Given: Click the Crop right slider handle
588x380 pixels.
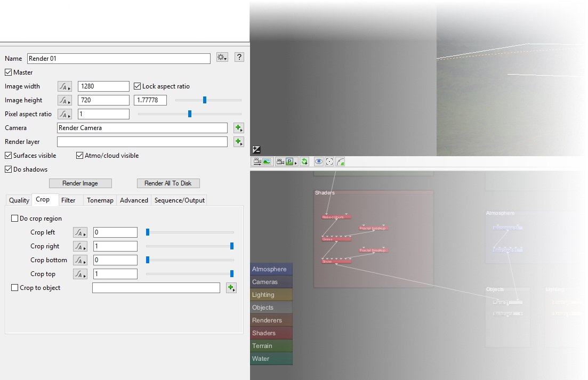Looking at the screenshot, I should (x=232, y=246).
